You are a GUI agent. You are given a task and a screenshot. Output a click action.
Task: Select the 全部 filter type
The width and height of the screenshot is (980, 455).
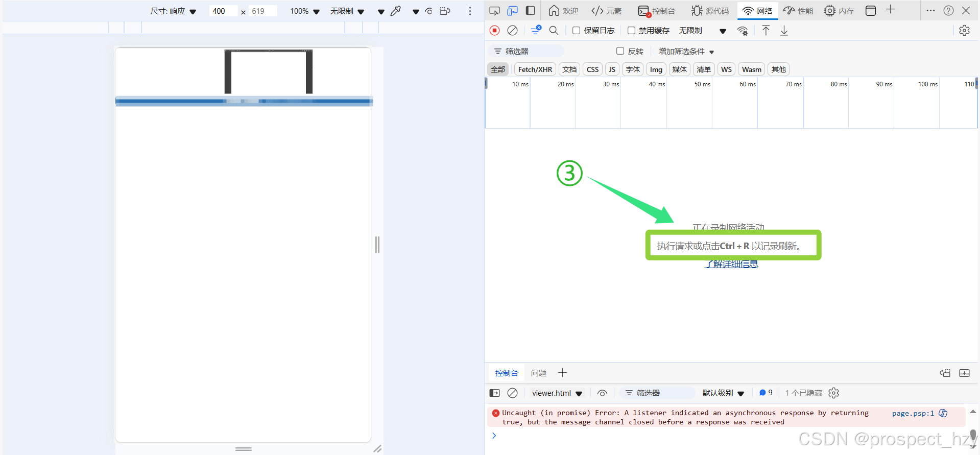tap(498, 69)
